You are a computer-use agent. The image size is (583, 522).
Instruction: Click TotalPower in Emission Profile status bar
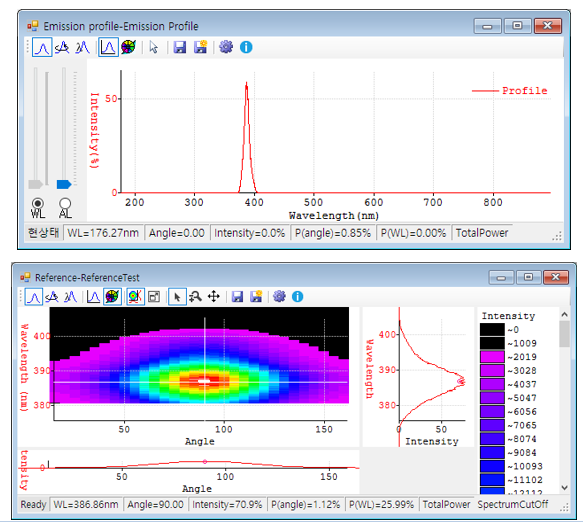(482, 233)
